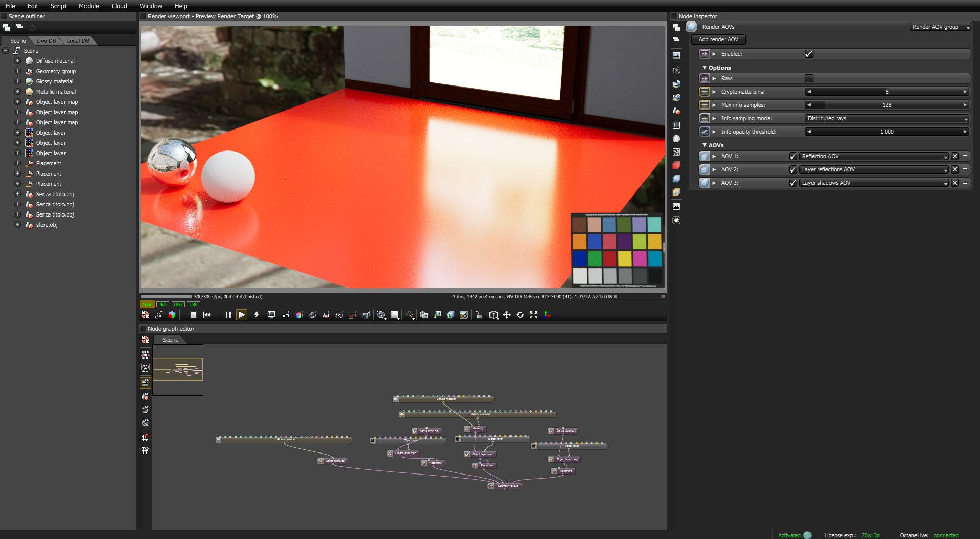Open the Reflection AOV dropdown
The width and height of the screenshot is (980, 539).
pos(875,156)
